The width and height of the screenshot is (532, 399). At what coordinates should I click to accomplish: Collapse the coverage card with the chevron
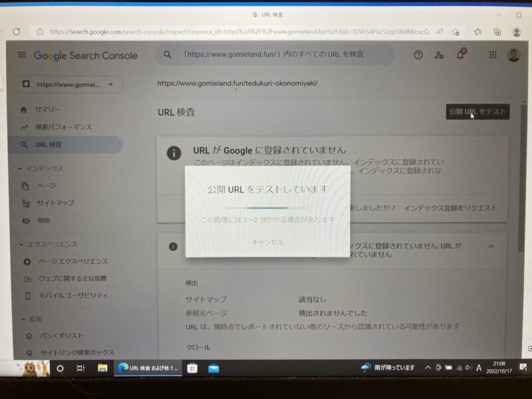pos(491,246)
